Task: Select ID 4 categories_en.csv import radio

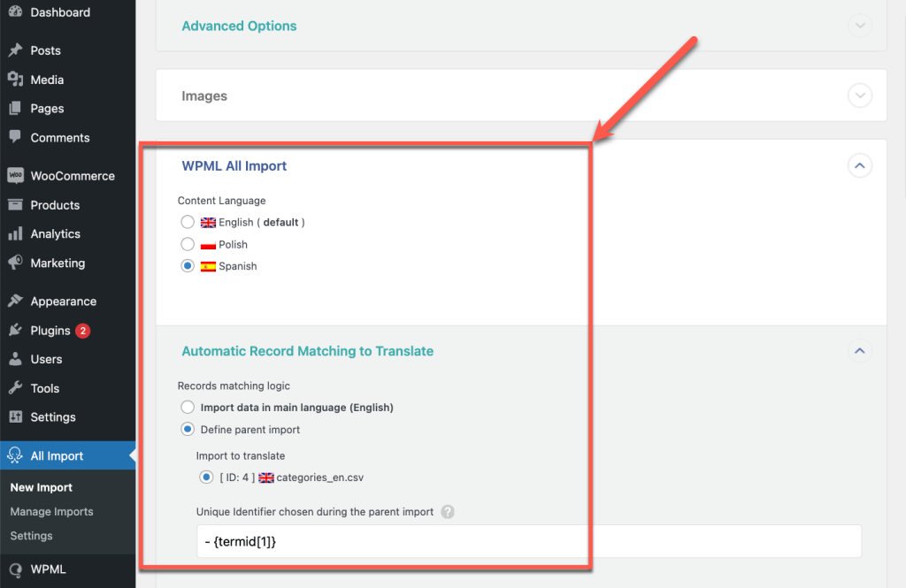Action: pos(205,477)
